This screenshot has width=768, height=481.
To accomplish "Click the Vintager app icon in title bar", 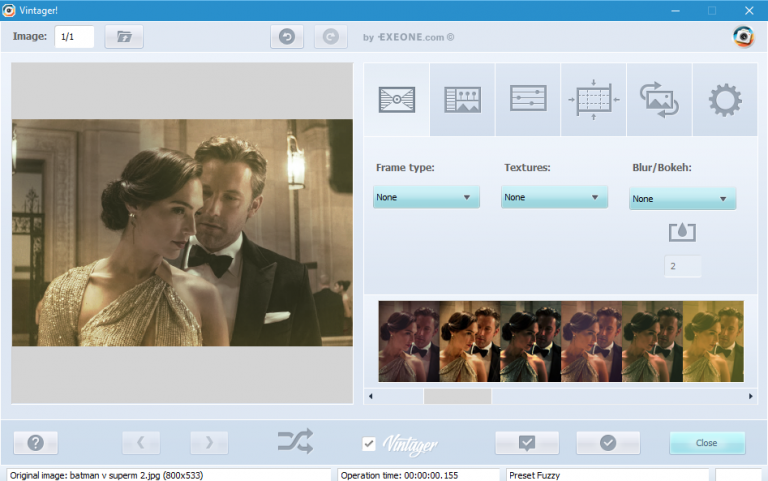I will [9, 10].
